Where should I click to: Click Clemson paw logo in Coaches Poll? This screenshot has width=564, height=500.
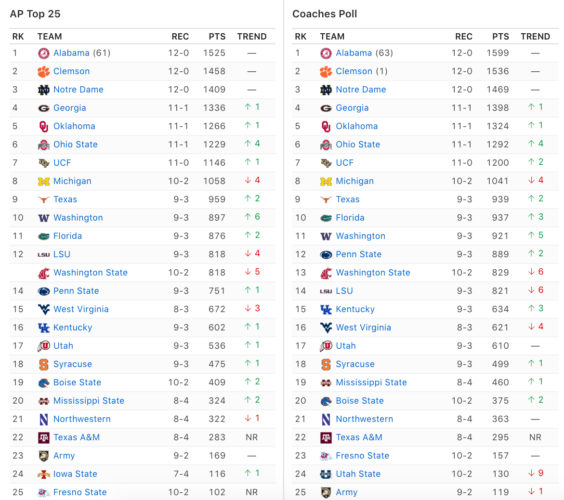pyautogui.click(x=326, y=72)
